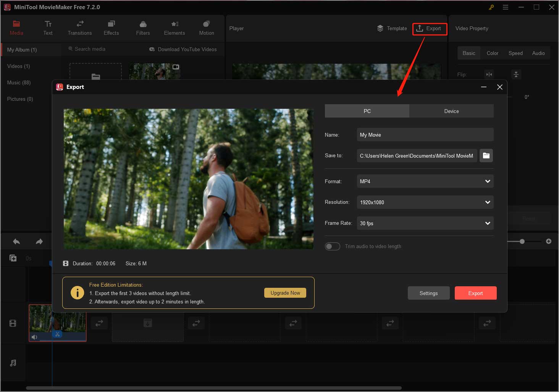Open the Text tab
The height and width of the screenshot is (392, 559).
48,28
